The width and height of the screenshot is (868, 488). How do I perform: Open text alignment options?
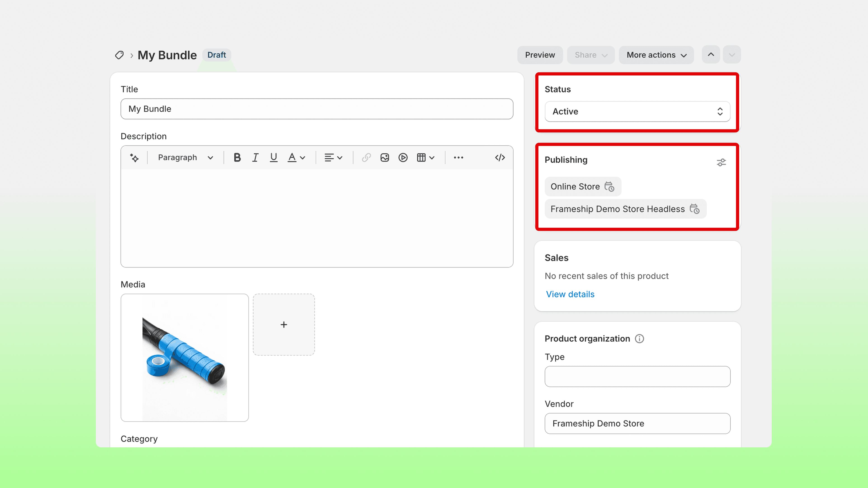tap(333, 158)
